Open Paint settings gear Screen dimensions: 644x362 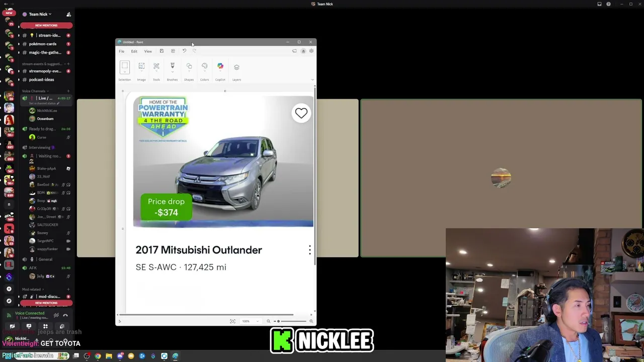coord(311,51)
